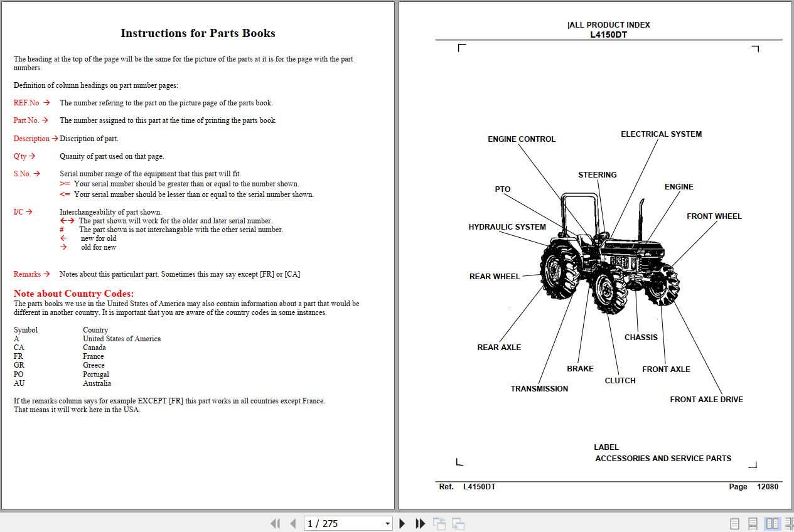Click the Ref. L4150DT footer text
The width and height of the screenshot is (794, 532).
tap(467, 487)
